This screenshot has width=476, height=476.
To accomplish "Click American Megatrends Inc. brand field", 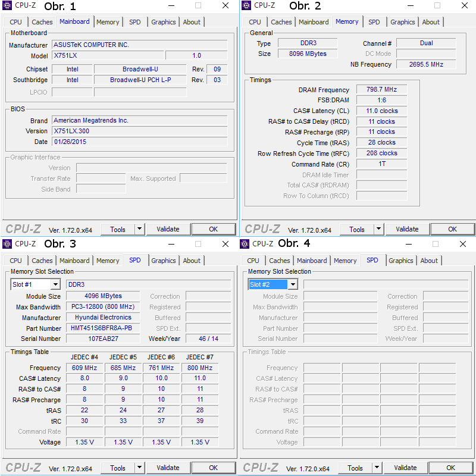I will click(140, 121).
